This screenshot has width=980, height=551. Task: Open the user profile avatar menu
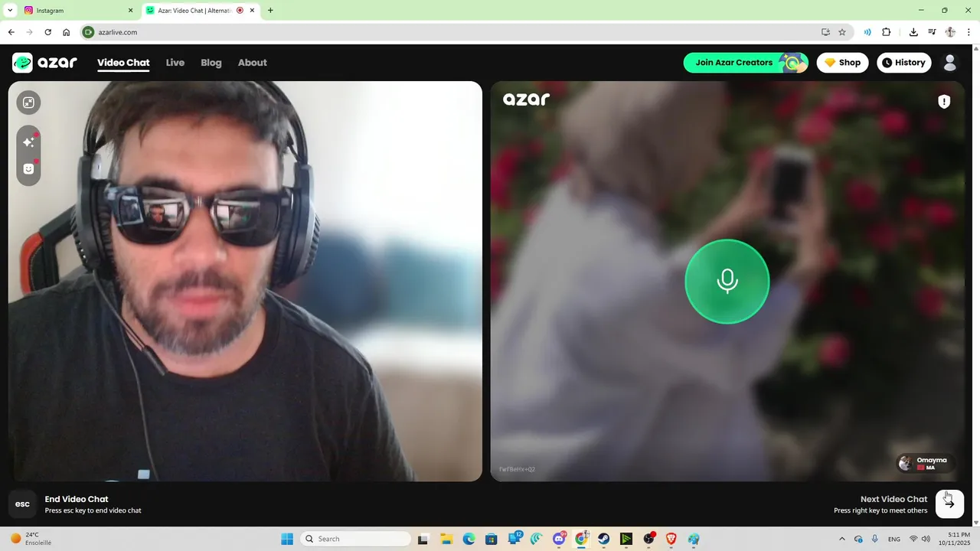pos(950,63)
